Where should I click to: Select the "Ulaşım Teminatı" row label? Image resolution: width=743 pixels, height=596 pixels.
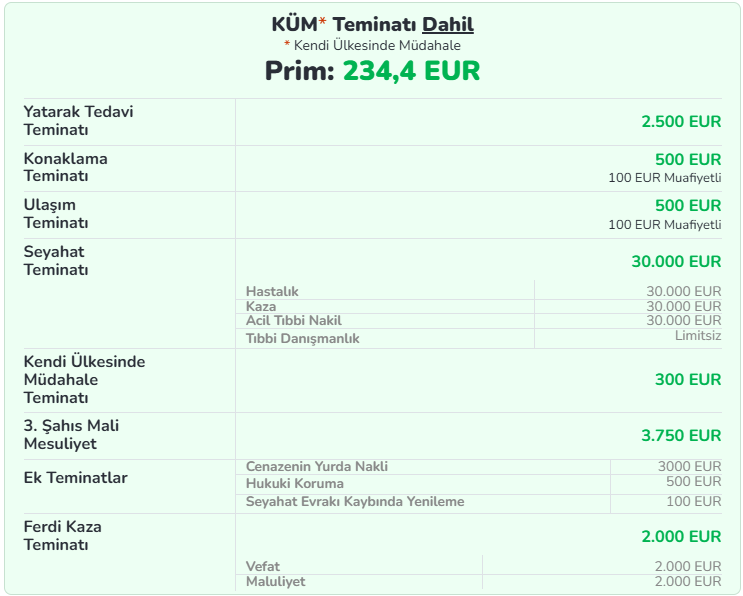tap(56, 214)
